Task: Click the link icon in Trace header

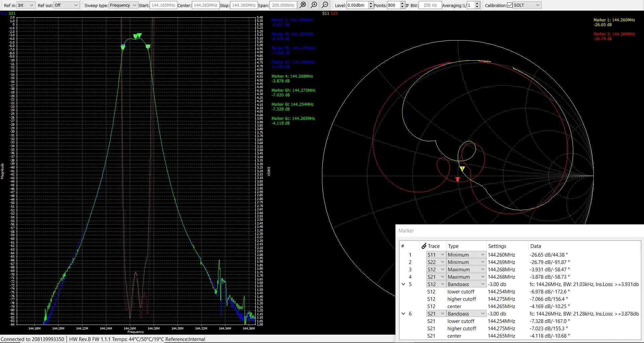Action: (424, 246)
